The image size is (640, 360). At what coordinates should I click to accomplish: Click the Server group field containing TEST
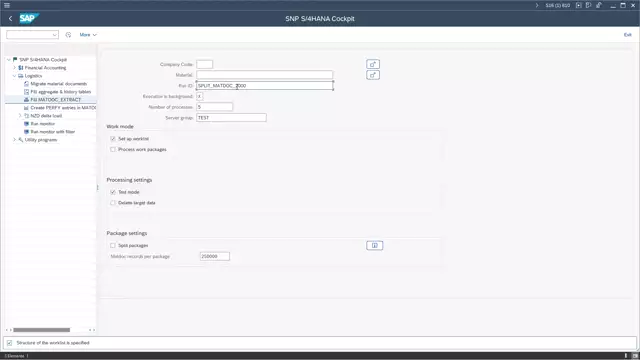(x=231, y=118)
